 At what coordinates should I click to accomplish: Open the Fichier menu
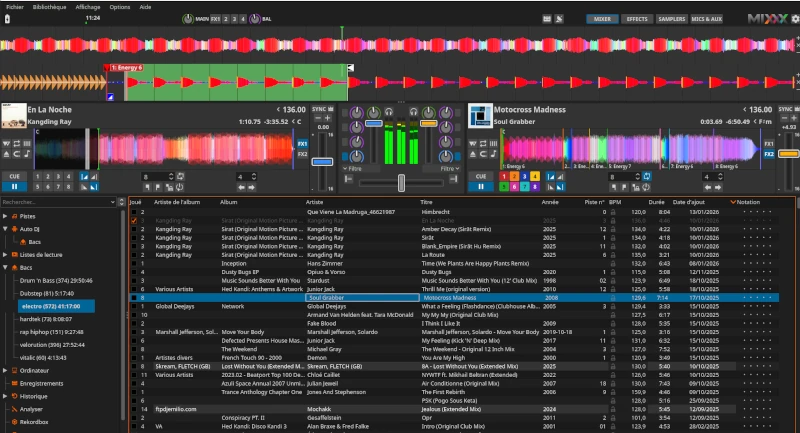click(15, 7)
